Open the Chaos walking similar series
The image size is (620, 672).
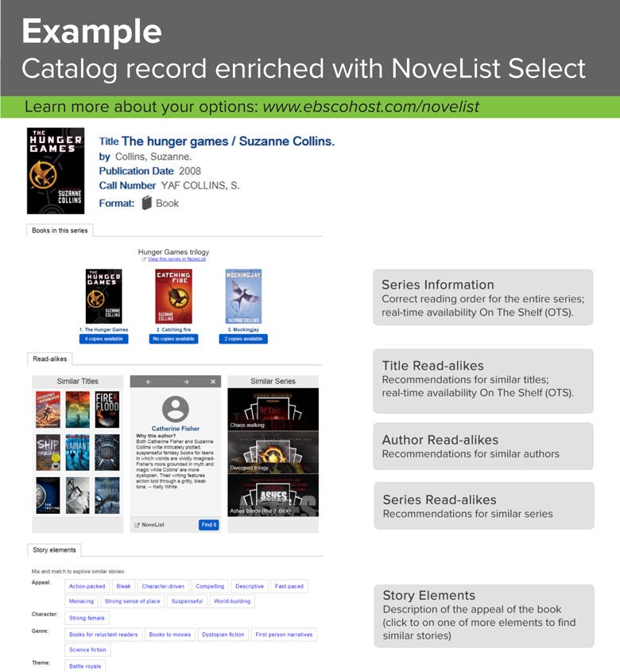click(x=273, y=410)
